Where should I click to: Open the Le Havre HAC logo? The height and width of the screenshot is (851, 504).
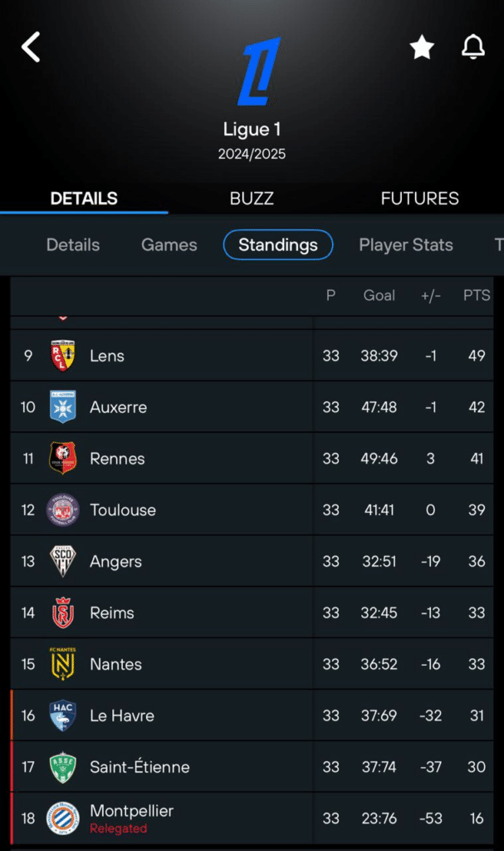coord(63,716)
